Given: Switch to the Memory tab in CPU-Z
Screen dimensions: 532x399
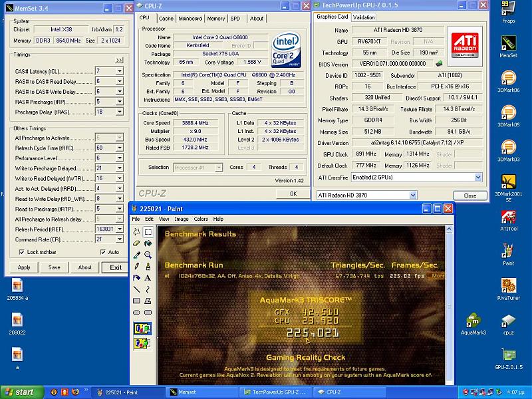Looking at the screenshot, I should click(215, 19).
